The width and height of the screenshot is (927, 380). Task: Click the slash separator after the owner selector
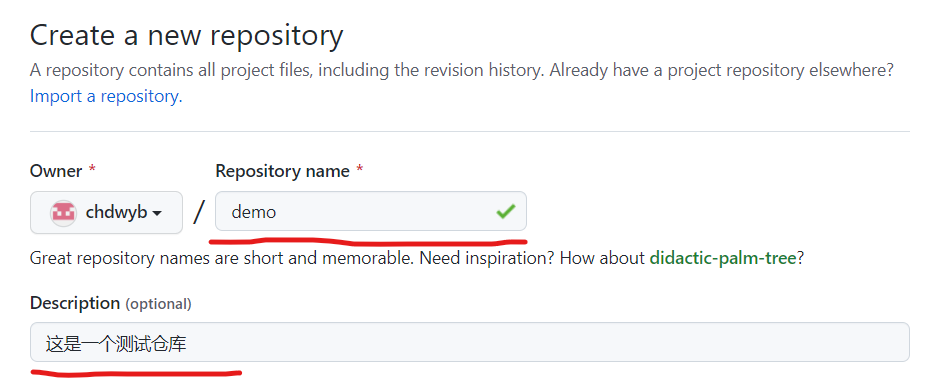point(199,212)
